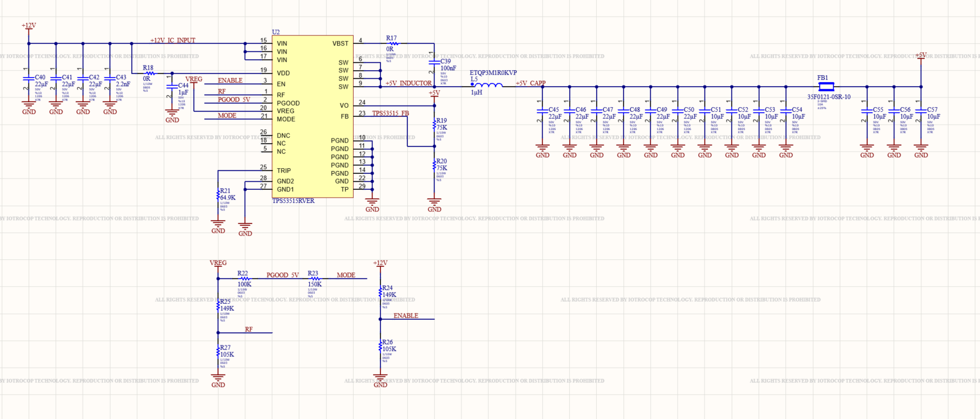980x419 pixels.
Task: Select resistor R19 75K symbol
Action: coord(434,125)
